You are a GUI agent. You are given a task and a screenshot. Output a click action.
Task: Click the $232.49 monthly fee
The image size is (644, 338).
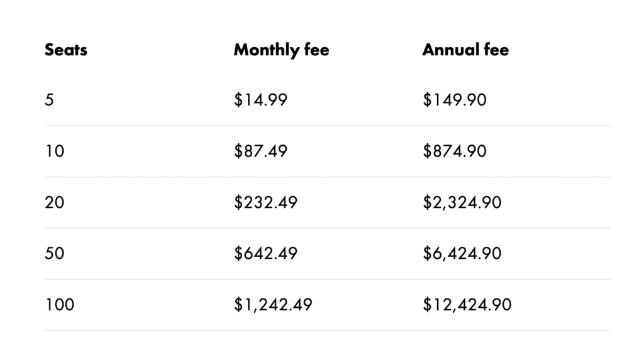click(265, 202)
